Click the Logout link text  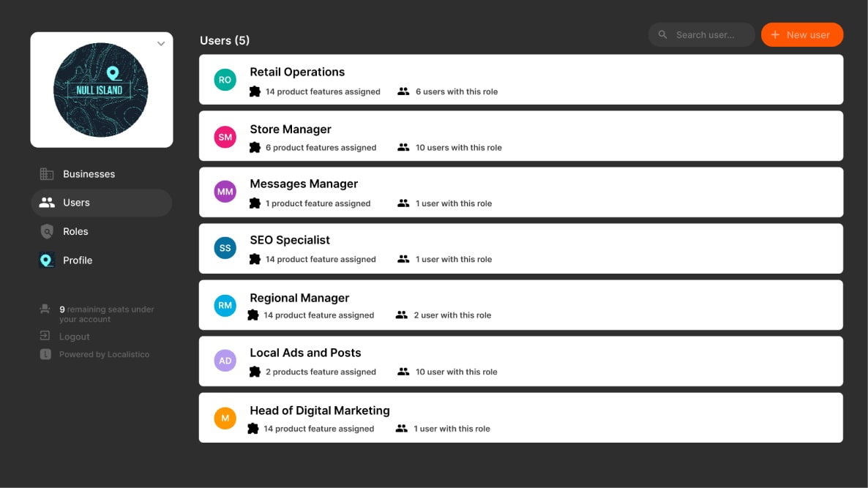coord(75,337)
